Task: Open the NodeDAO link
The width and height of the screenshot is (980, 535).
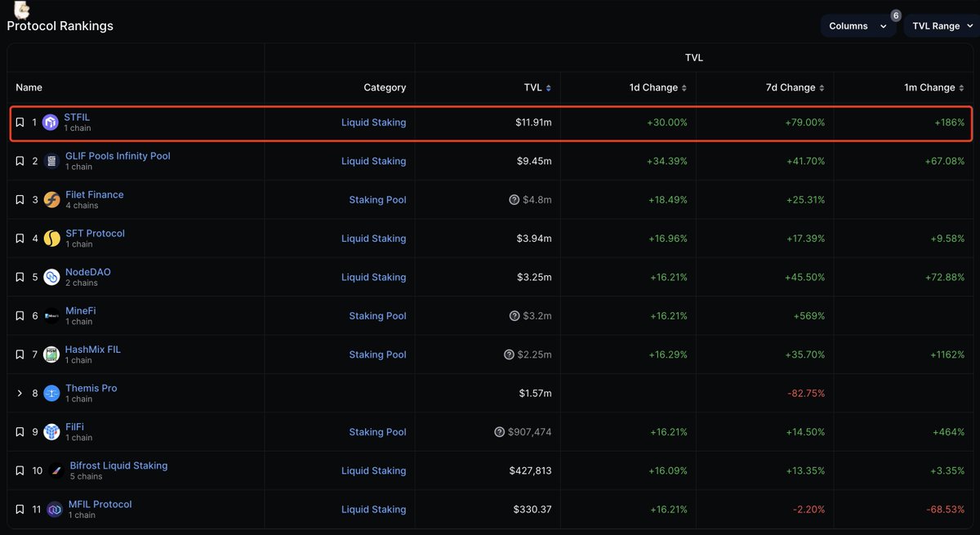Action: pyautogui.click(x=88, y=272)
